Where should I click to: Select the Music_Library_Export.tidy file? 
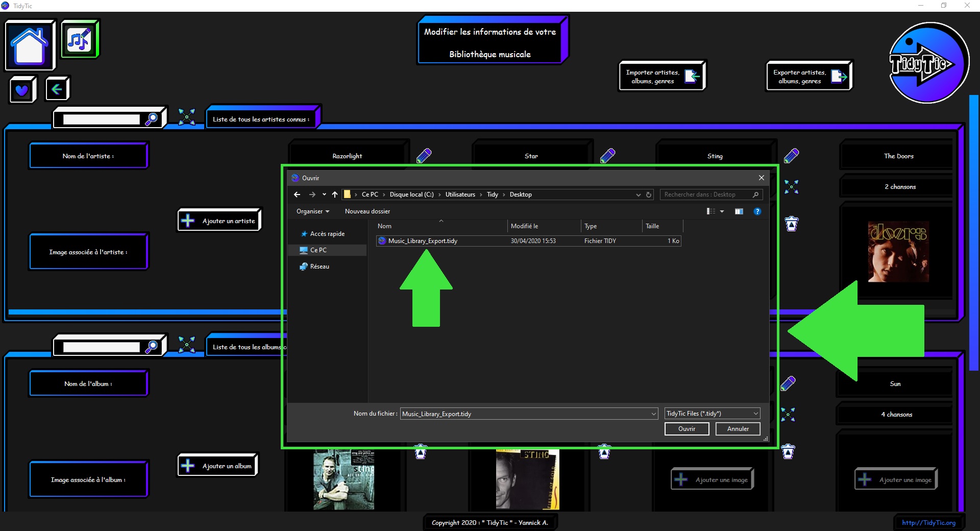[x=423, y=241]
